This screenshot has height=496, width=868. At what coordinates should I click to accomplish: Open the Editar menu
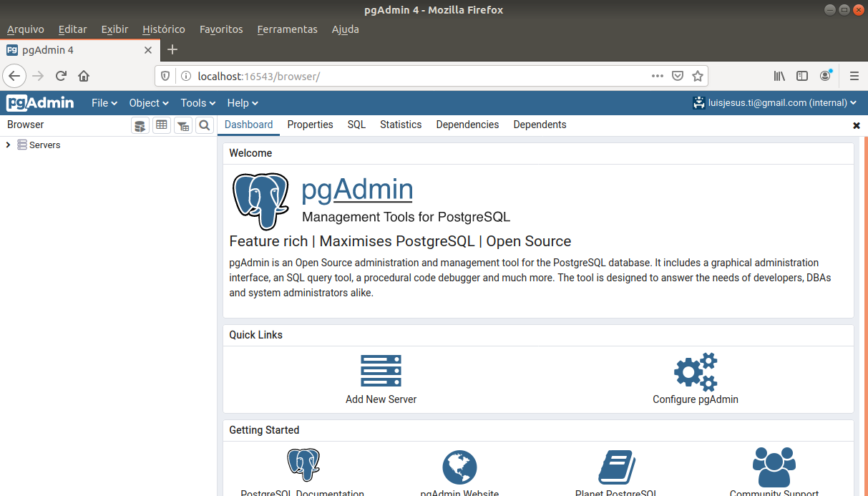[72, 29]
